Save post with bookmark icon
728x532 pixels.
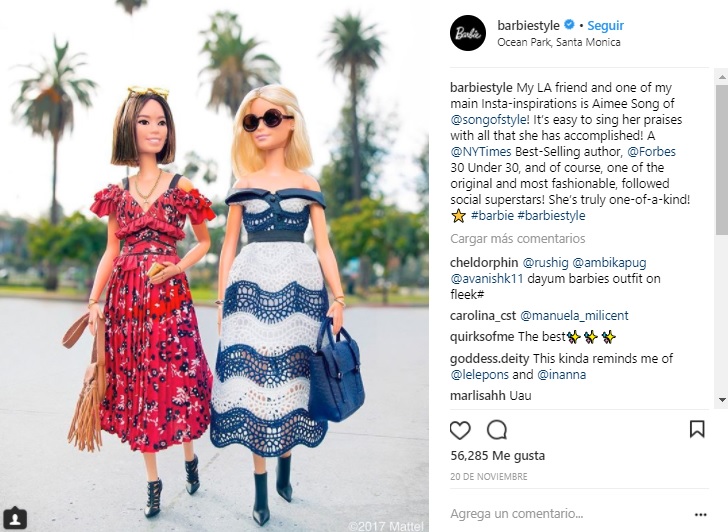click(697, 429)
